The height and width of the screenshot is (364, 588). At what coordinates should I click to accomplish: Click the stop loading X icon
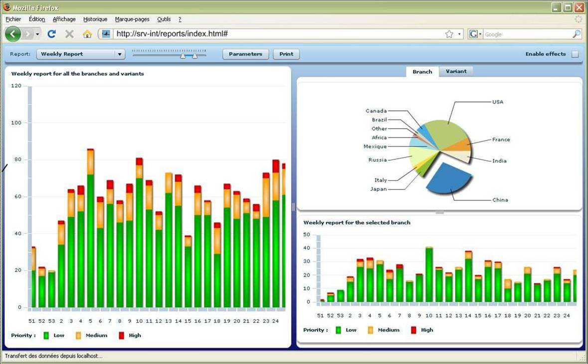coord(69,34)
